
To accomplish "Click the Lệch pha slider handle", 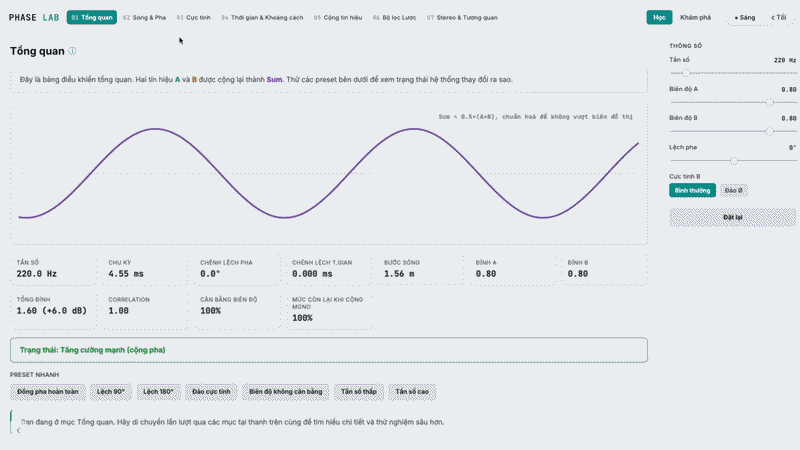I will 734,161.
